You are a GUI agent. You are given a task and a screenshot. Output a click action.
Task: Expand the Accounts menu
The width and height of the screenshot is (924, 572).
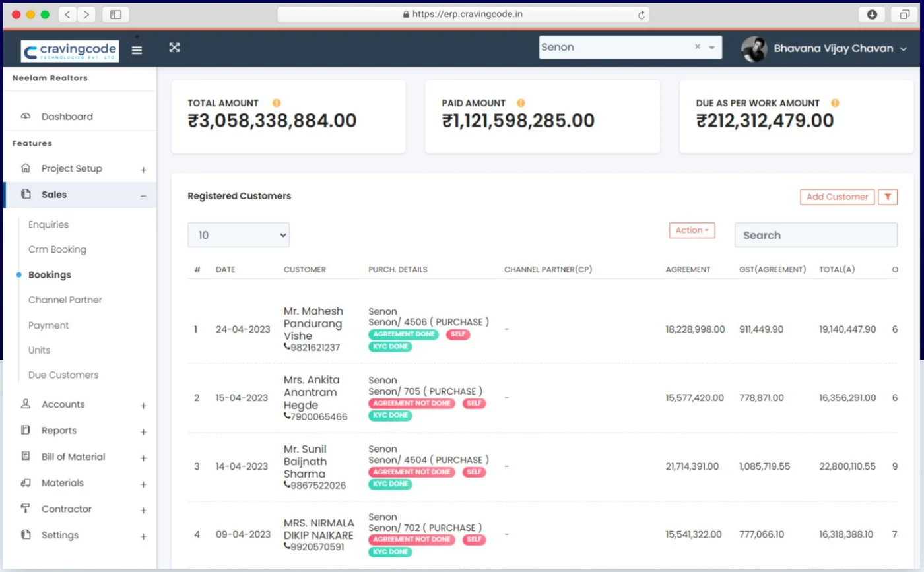[x=143, y=406]
